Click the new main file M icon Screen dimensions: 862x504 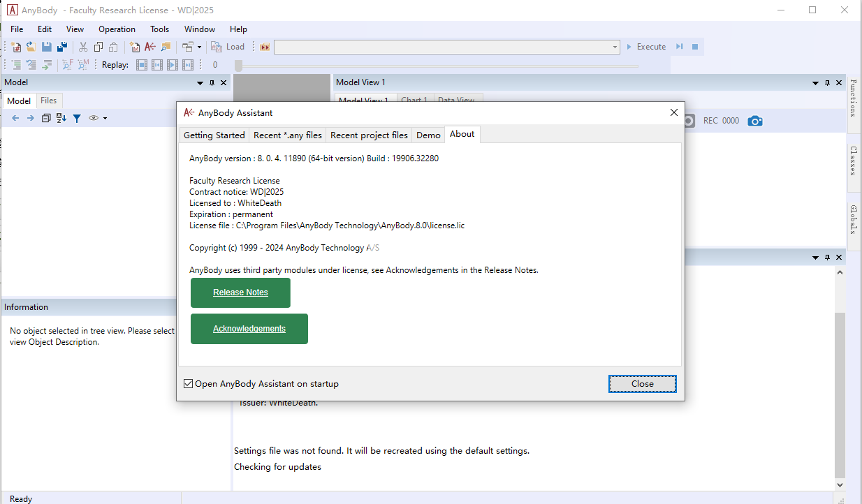point(134,47)
